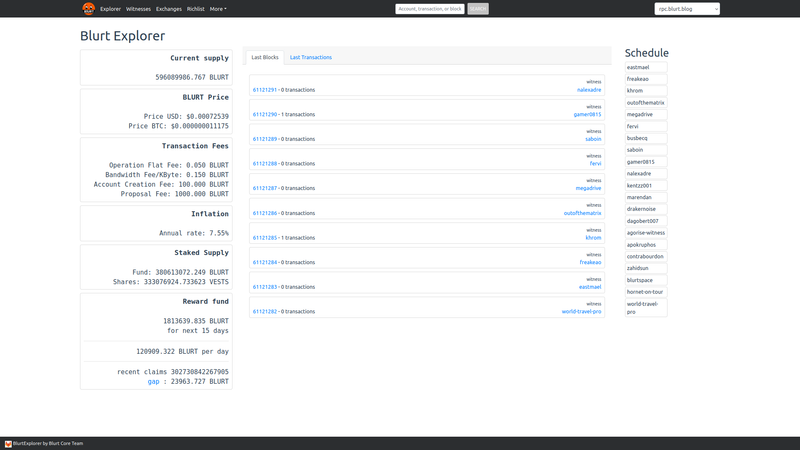Image resolution: width=800 pixels, height=450 pixels.
Task: Open block 61121284
Action: pyautogui.click(x=265, y=262)
